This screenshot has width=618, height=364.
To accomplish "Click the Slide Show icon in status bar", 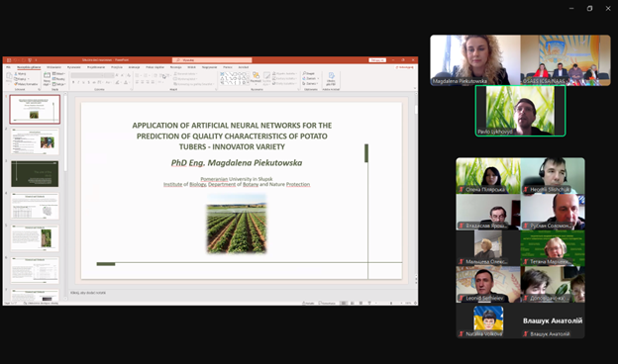I will [x=369, y=303].
